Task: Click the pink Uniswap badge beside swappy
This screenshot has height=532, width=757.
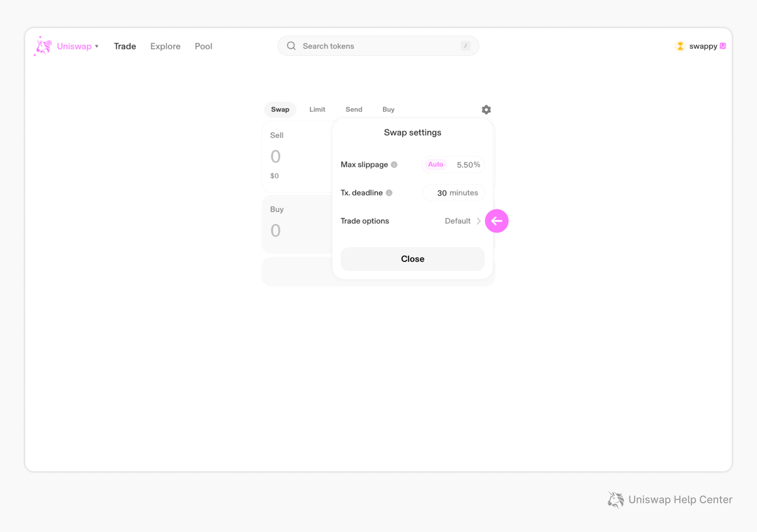Action: click(723, 46)
